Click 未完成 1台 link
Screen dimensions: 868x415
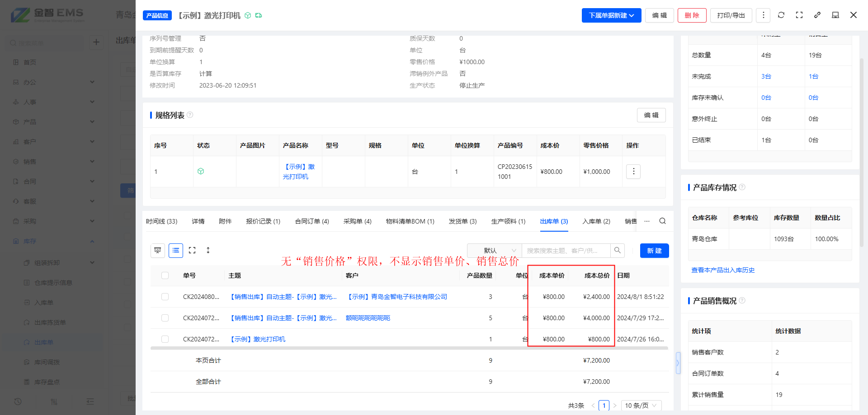813,76
